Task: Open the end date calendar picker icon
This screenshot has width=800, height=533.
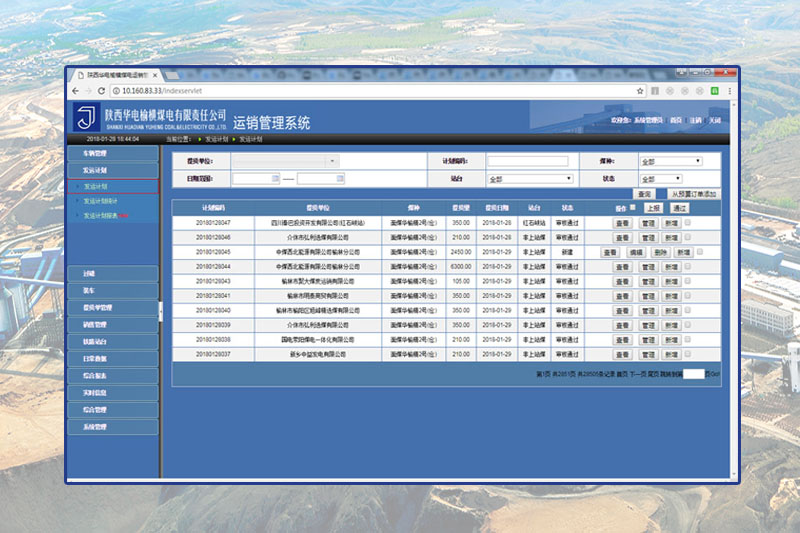Action: (340, 179)
